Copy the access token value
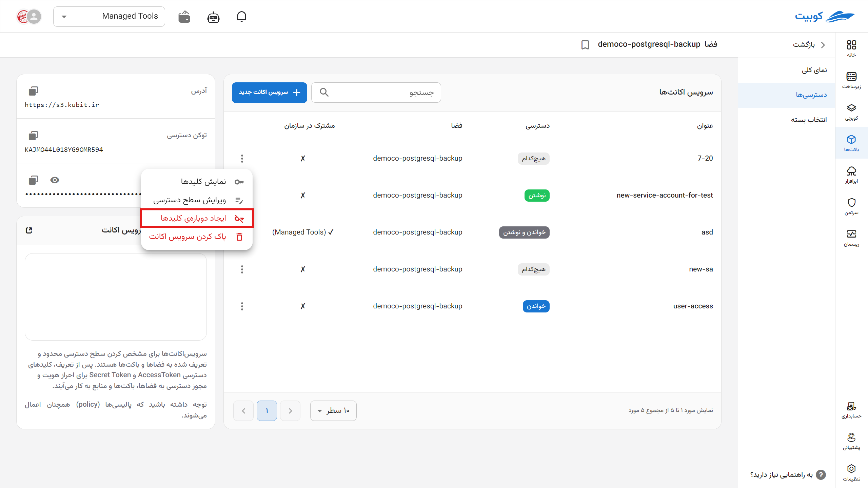 33,136
